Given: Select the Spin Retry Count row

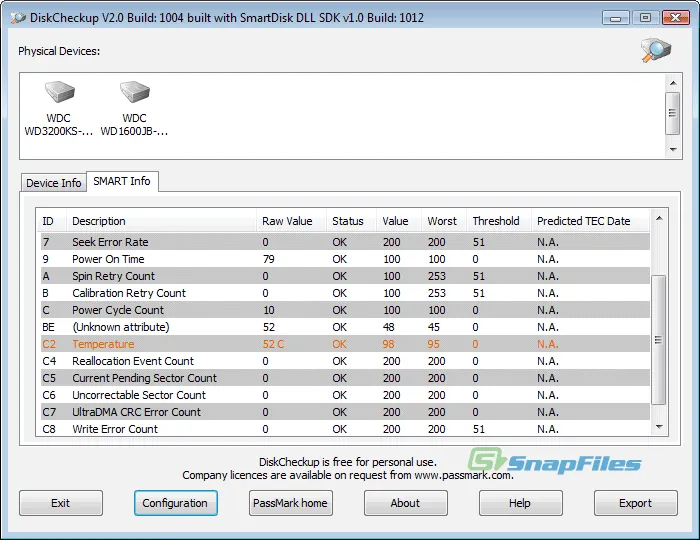Looking at the screenshot, I should [345, 276].
